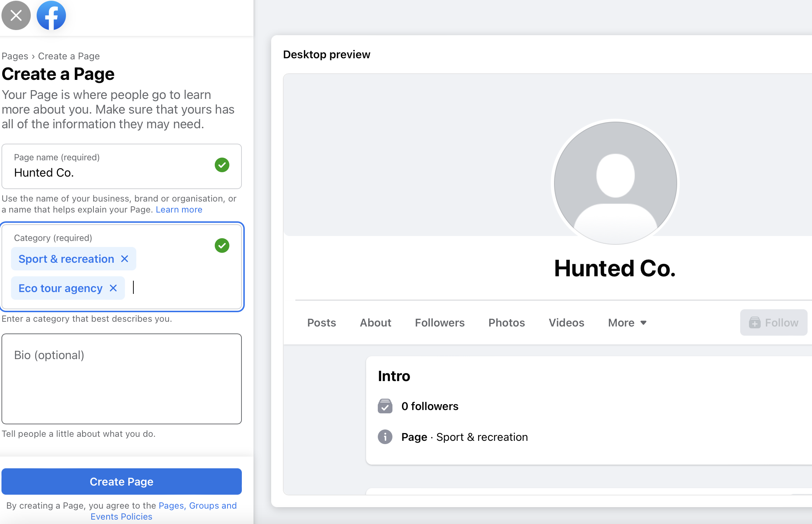This screenshot has height=524, width=812.
Task: Remove the Sport & recreation category
Action: (125, 259)
